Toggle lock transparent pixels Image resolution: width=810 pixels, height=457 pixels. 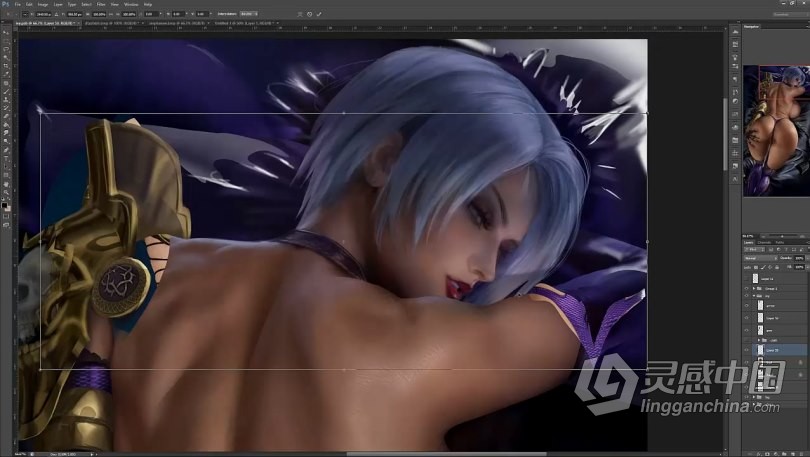tap(756, 267)
